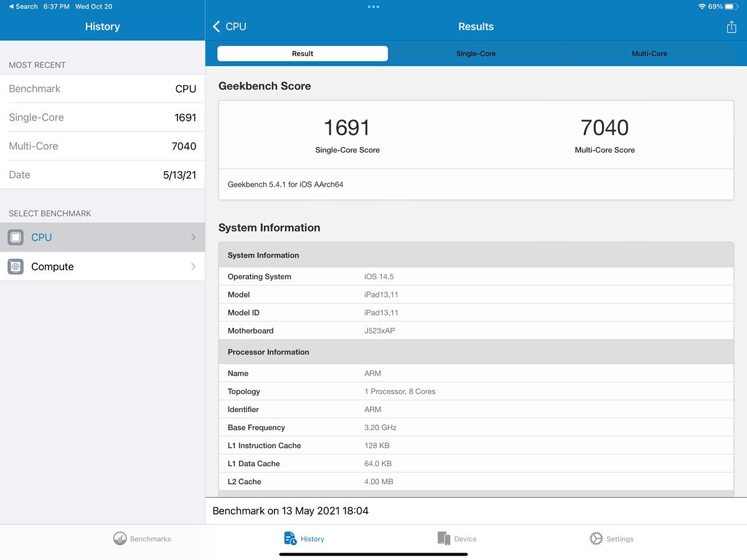Screen dimensions: 747x560
Task: Open the Device tab icon
Action: coord(443,538)
